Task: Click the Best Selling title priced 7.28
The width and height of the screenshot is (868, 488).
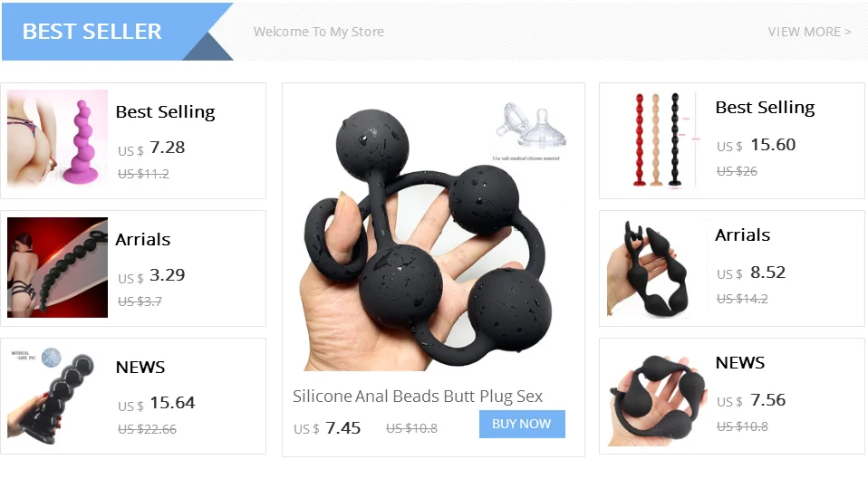Action: [165, 111]
